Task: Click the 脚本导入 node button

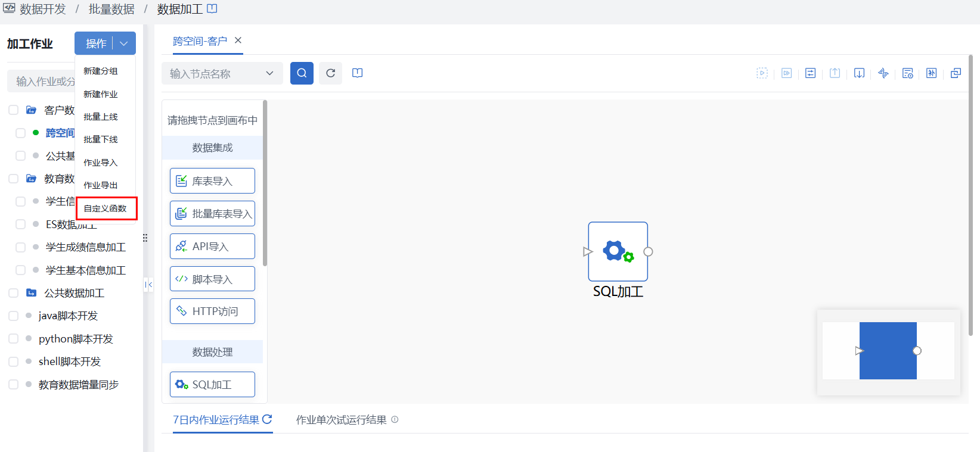Action: point(212,279)
